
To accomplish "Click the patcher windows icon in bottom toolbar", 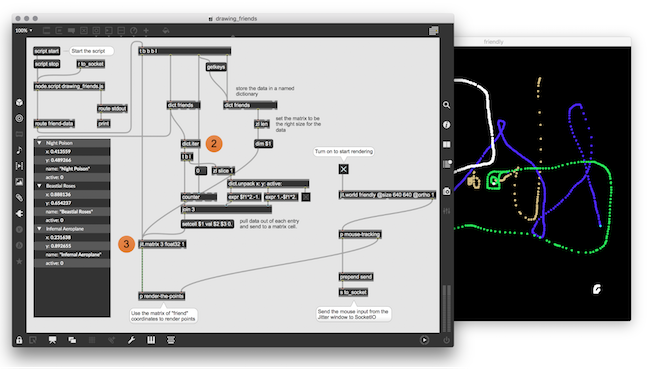I will [72, 340].
